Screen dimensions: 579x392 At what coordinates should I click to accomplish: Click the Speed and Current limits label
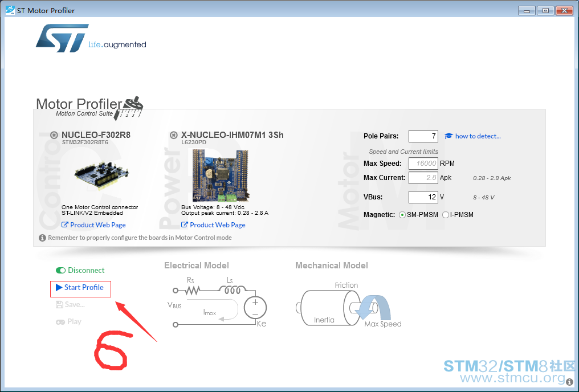pos(403,152)
